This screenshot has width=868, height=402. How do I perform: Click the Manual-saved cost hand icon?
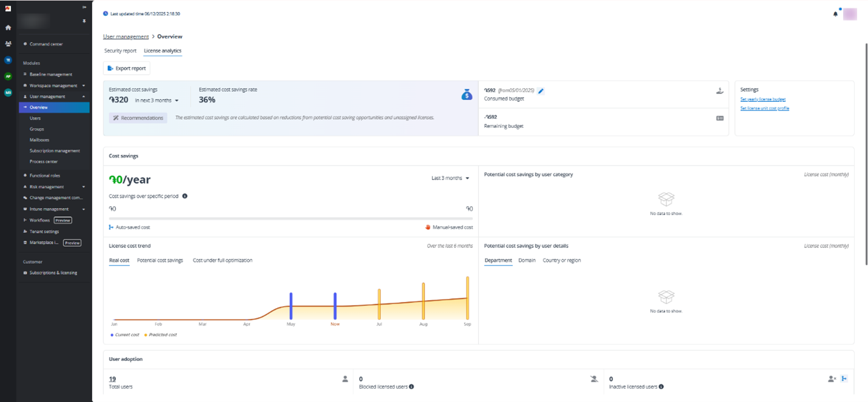428,227
